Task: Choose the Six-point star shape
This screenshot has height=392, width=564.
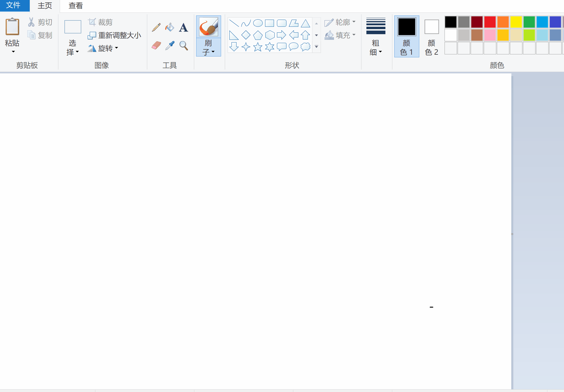Action: click(x=270, y=47)
